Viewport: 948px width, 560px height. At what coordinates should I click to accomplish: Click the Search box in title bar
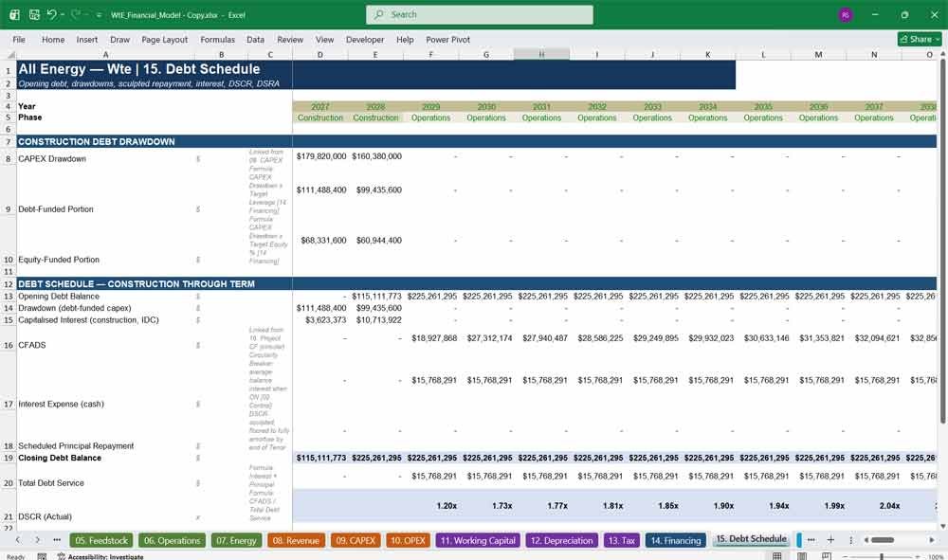coord(480,14)
